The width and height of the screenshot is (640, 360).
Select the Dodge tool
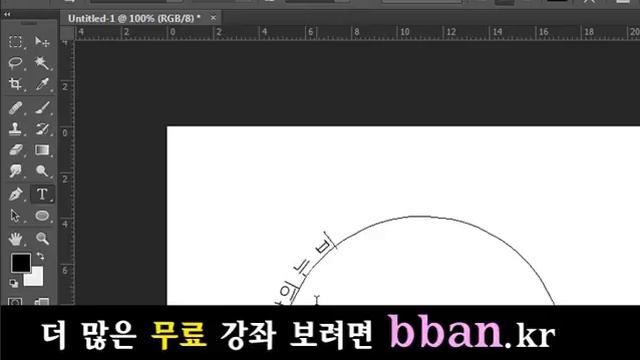coord(42,171)
